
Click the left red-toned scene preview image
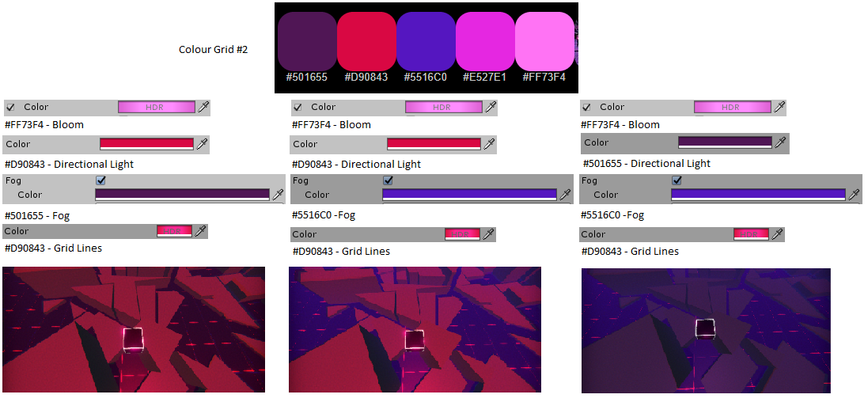pyautogui.click(x=134, y=329)
